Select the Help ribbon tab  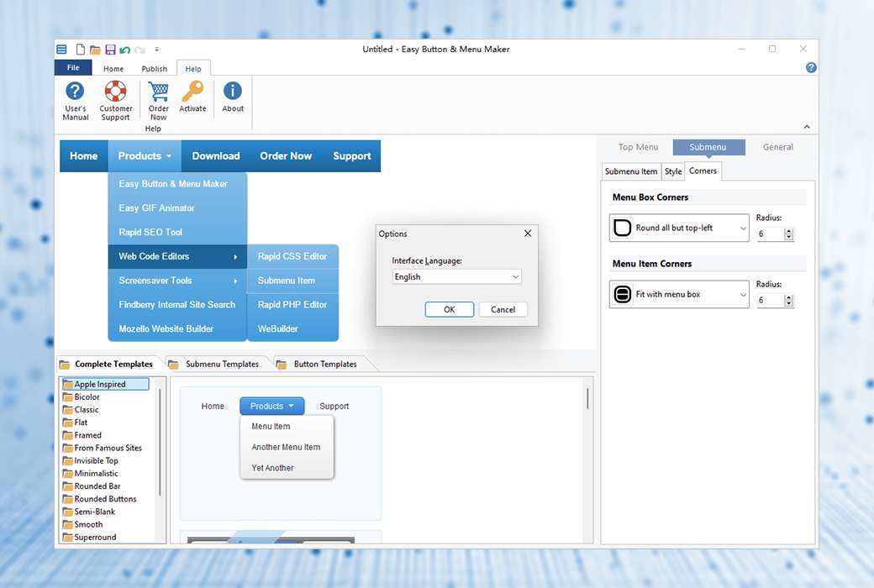click(193, 69)
